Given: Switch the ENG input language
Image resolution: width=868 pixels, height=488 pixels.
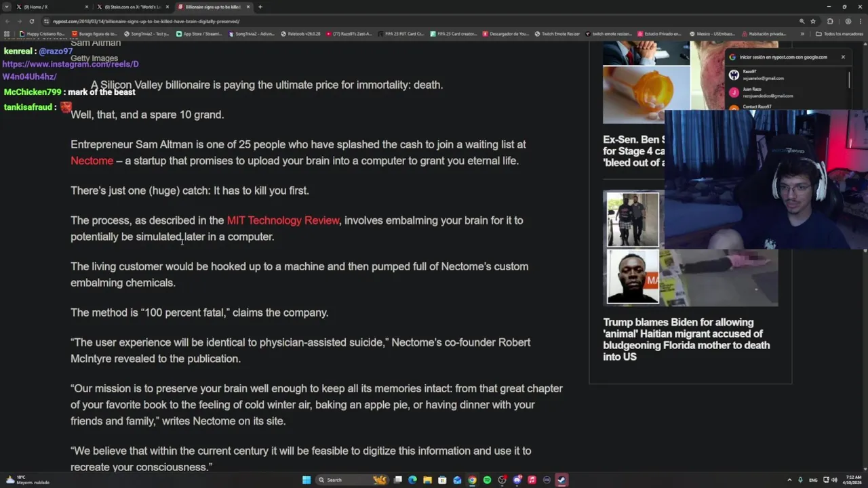Looking at the screenshot, I should pos(813,480).
